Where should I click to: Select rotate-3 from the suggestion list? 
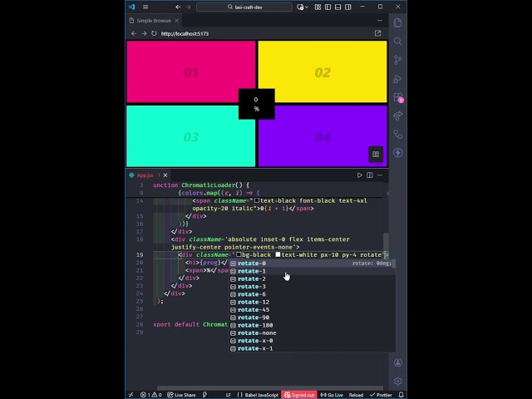313,287
